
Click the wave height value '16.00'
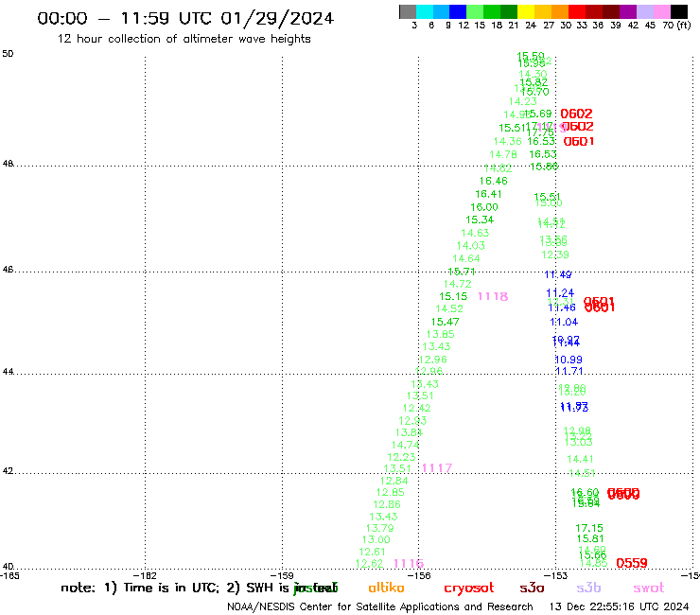pyautogui.click(x=484, y=207)
